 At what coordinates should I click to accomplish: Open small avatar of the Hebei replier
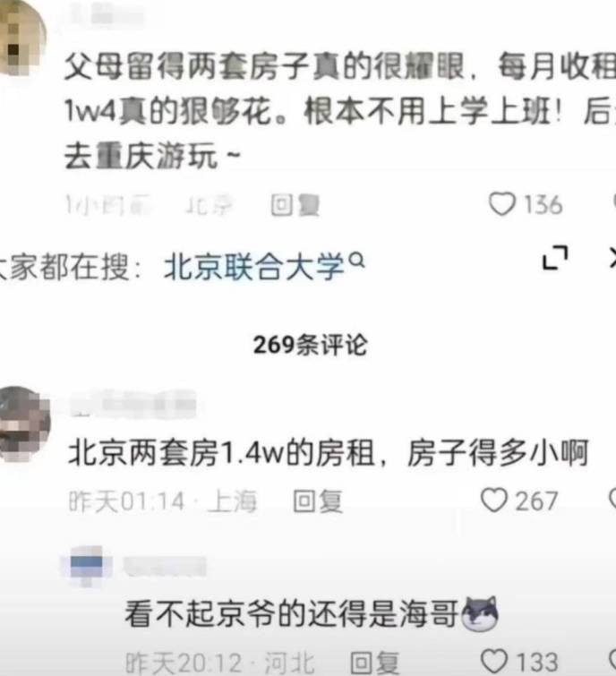coord(87,565)
